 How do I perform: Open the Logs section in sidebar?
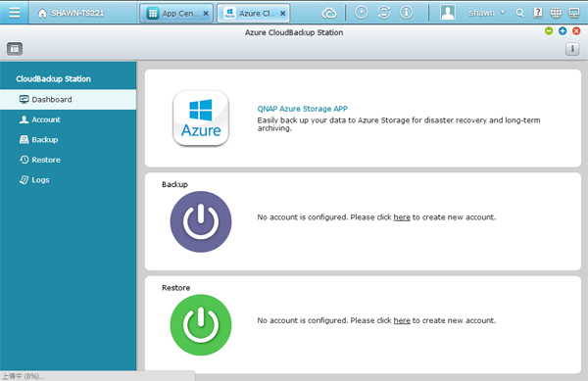[69, 180]
